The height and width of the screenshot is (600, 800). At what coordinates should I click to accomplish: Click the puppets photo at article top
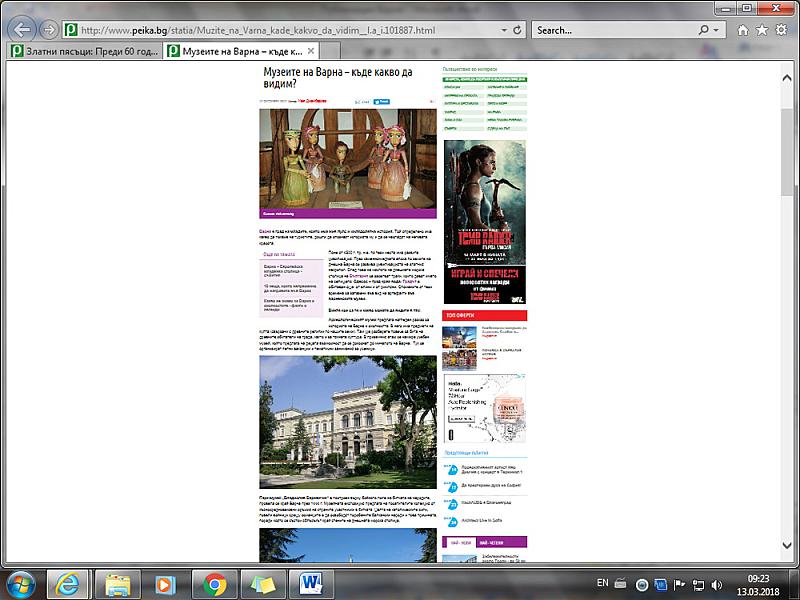[x=347, y=160]
